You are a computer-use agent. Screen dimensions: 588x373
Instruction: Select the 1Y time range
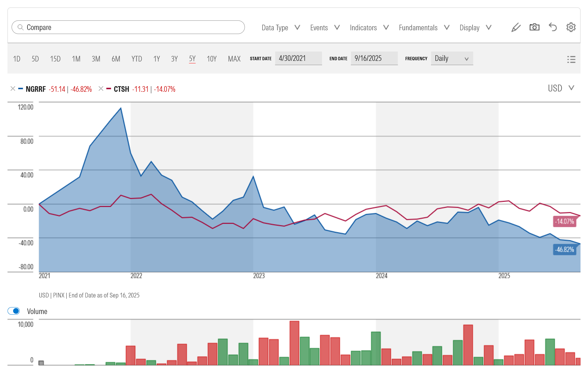157,59
